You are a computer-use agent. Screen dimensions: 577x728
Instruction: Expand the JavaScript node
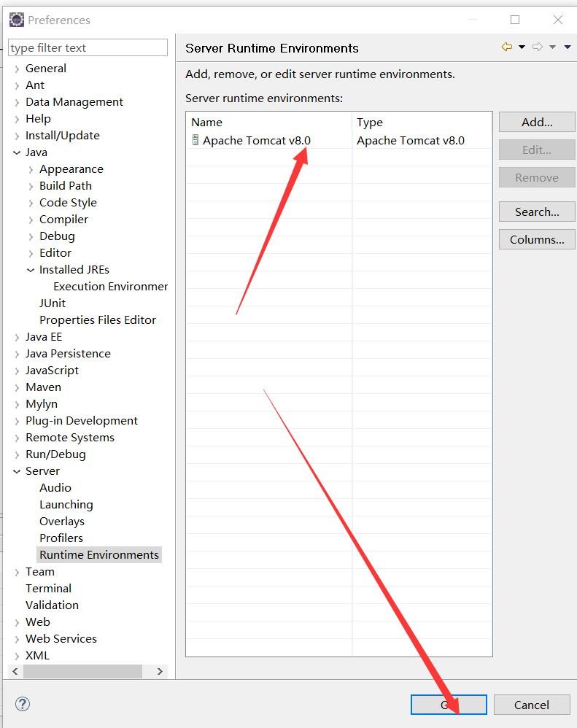click(x=17, y=371)
